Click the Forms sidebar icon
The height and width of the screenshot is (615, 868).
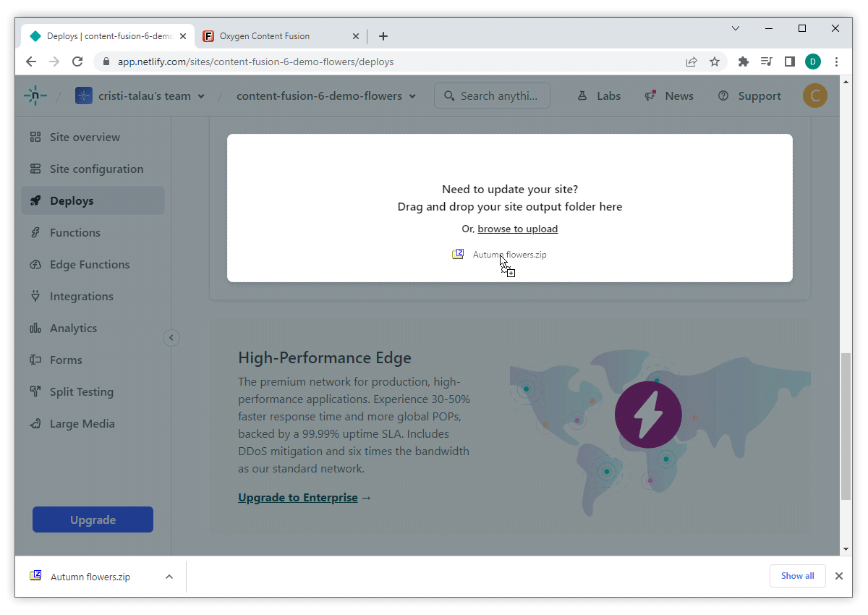pos(35,360)
